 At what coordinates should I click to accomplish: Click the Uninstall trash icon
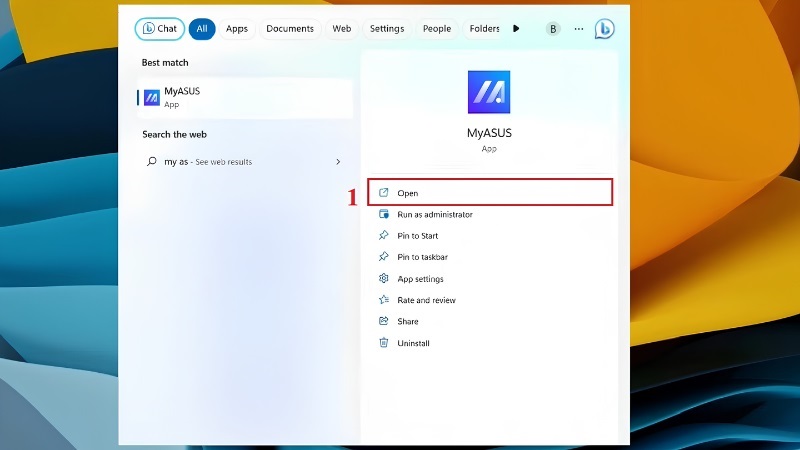[x=384, y=343]
